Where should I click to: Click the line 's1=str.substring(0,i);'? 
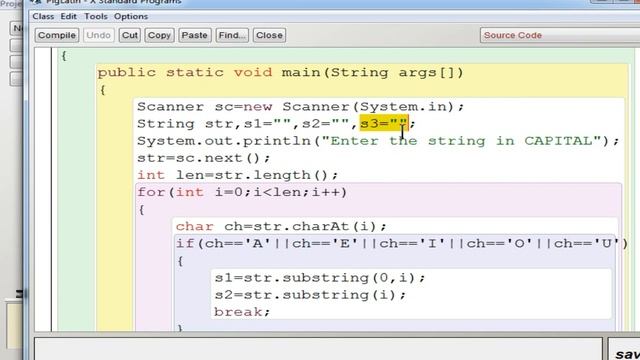point(320,278)
